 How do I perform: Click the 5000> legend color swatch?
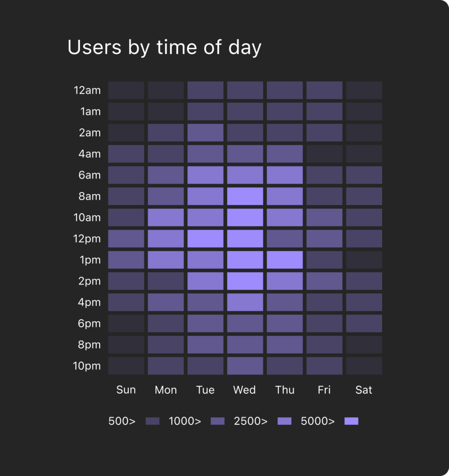[351, 421]
